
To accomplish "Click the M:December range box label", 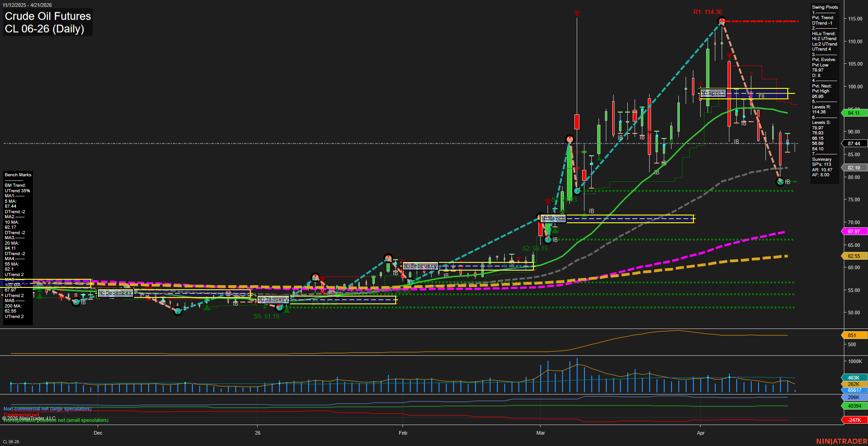I will pos(115,293).
